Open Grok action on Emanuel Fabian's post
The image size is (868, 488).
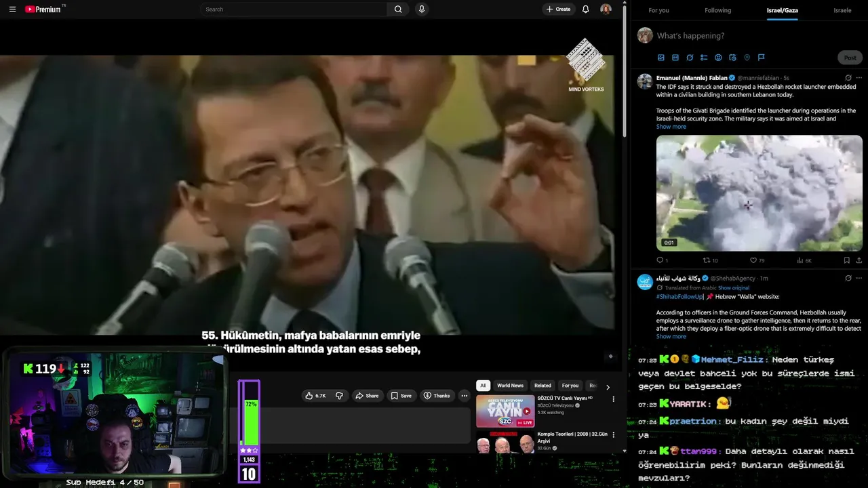click(x=848, y=78)
